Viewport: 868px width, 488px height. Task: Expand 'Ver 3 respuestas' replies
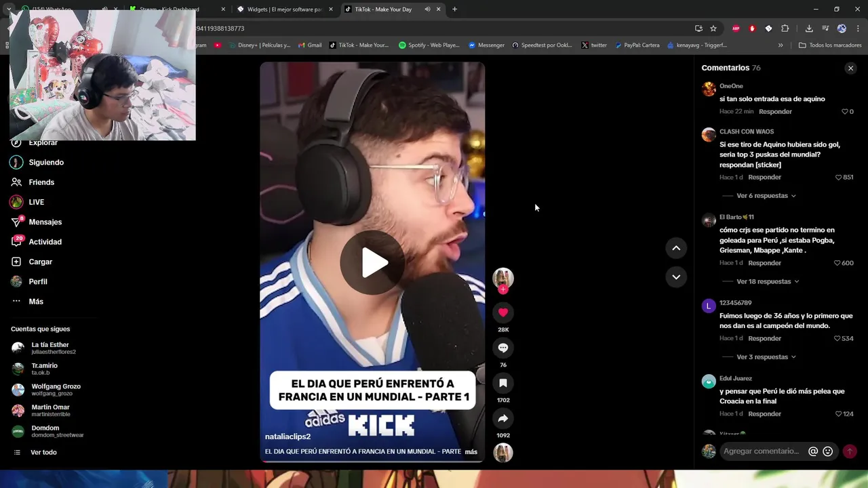point(766,357)
